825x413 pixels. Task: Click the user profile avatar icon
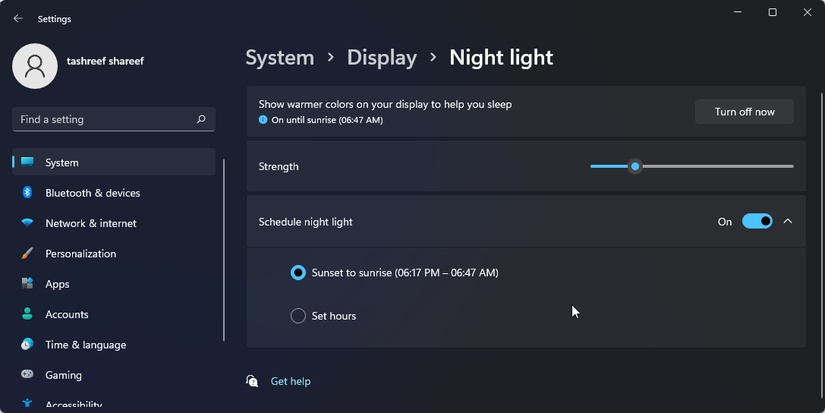(x=35, y=66)
